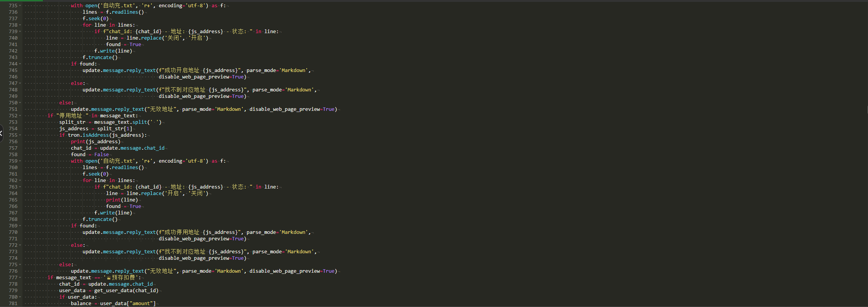Collapse the '停用地址' if block at line 752
Screen dimensions: 868x307
[20, 116]
